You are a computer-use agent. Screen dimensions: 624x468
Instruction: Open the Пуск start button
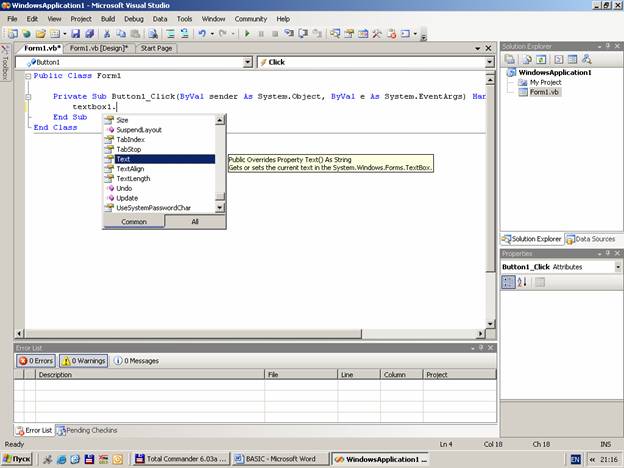[x=17, y=459]
